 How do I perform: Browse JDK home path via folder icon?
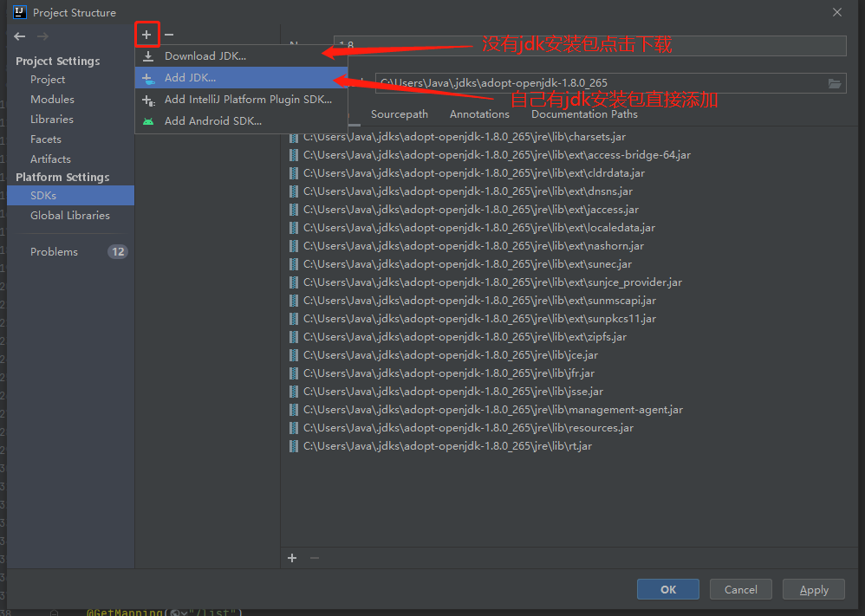(835, 83)
